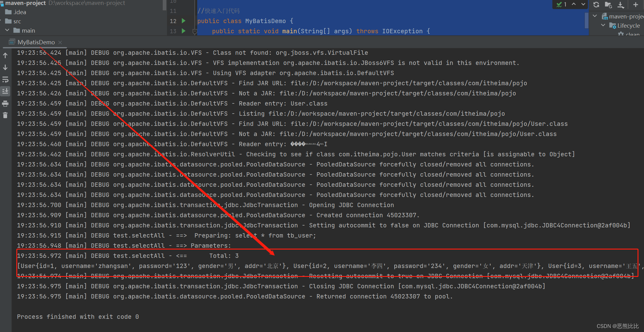Collapse the maven-project node in Maven panel

(595, 16)
